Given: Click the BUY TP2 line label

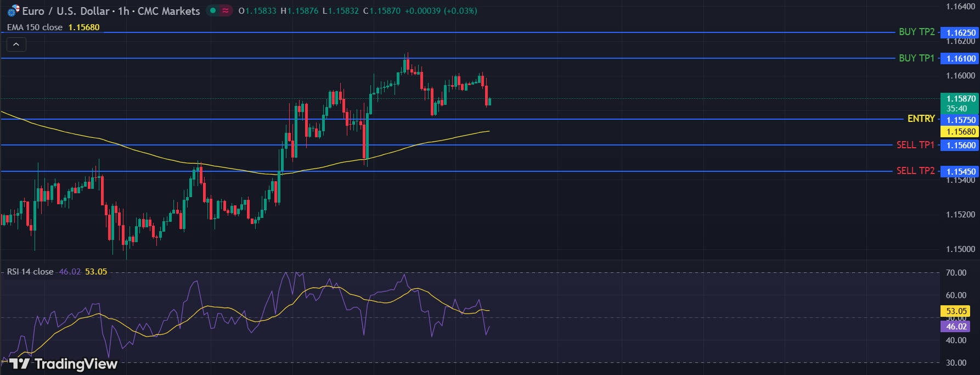Looking at the screenshot, I should [916, 32].
